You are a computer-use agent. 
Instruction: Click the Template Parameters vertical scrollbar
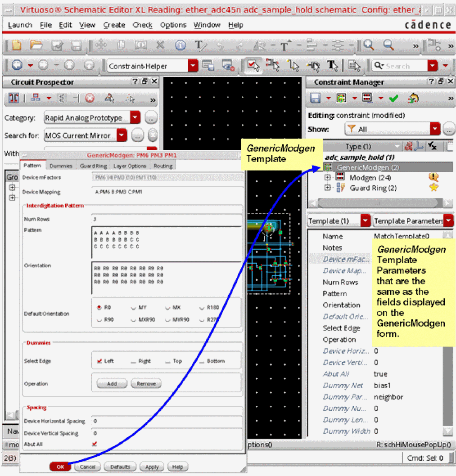[x=448, y=334]
